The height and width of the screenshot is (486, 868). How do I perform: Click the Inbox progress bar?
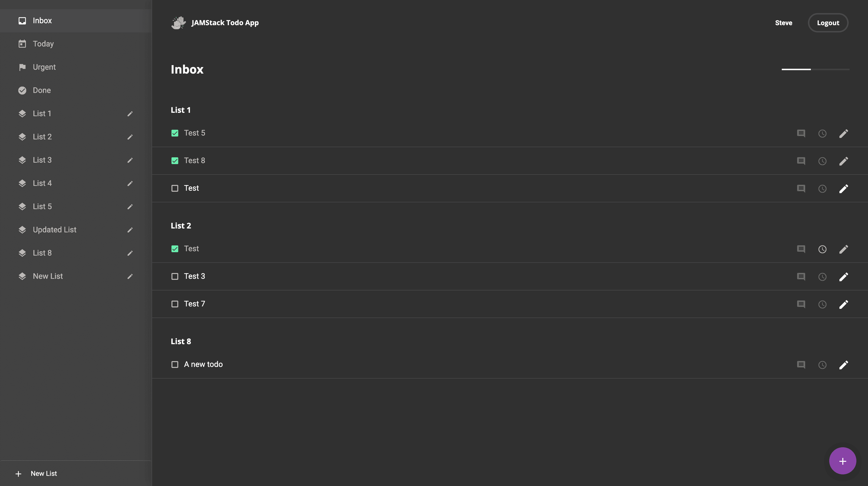815,69
